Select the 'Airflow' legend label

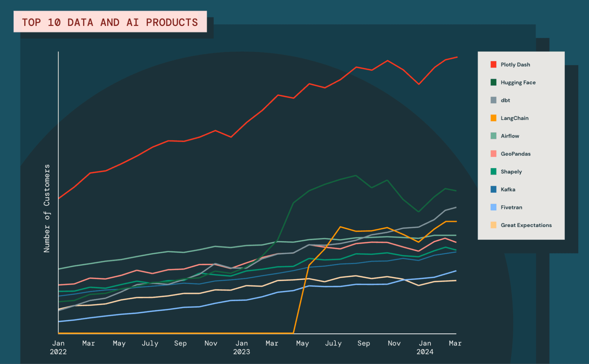pos(510,136)
